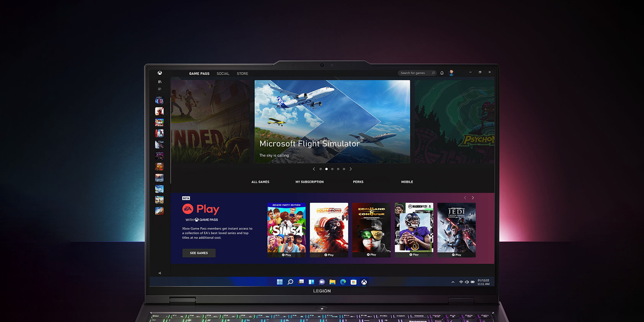This screenshot has width=644, height=322.
Task: Open the clock showing 11:11 AM
Action: point(483,282)
